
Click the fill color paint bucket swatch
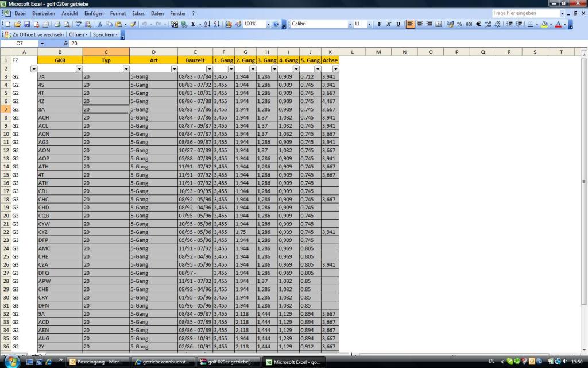click(x=544, y=24)
